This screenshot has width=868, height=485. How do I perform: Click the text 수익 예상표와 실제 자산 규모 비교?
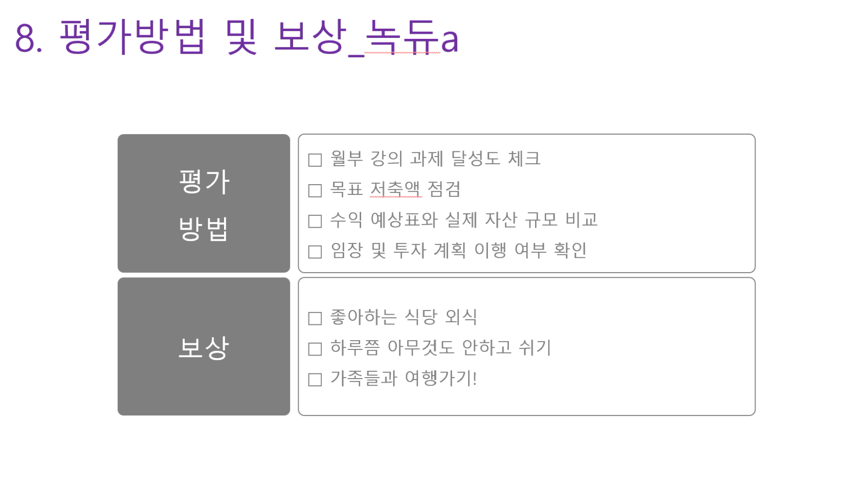463,220
